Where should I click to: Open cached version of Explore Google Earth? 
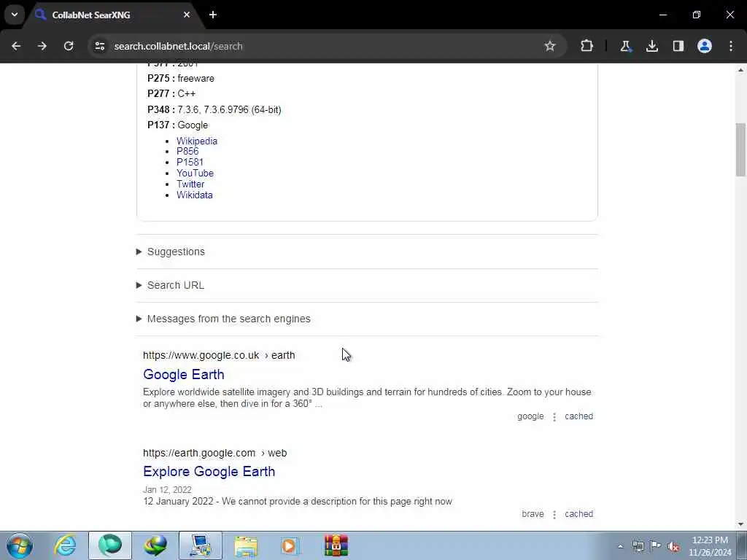tap(578, 514)
